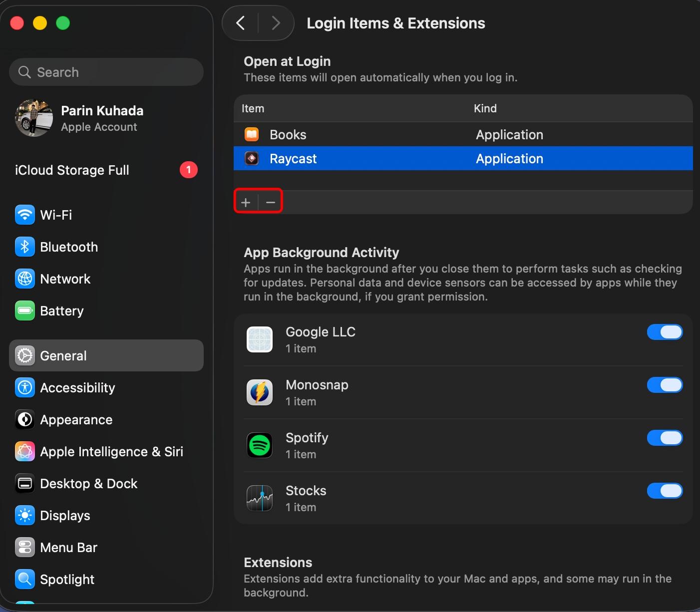The height and width of the screenshot is (612, 700).
Task: Close the System Settings window
Action: (x=17, y=23)
